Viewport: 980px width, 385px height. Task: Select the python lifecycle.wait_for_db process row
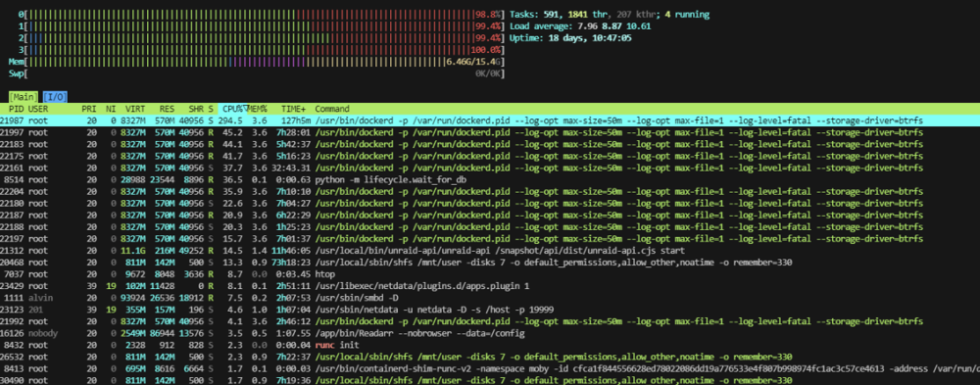point(490,179)
